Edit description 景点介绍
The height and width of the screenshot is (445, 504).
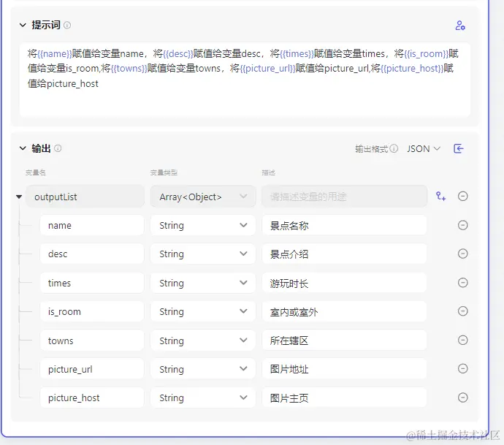(x=344, y=254)
